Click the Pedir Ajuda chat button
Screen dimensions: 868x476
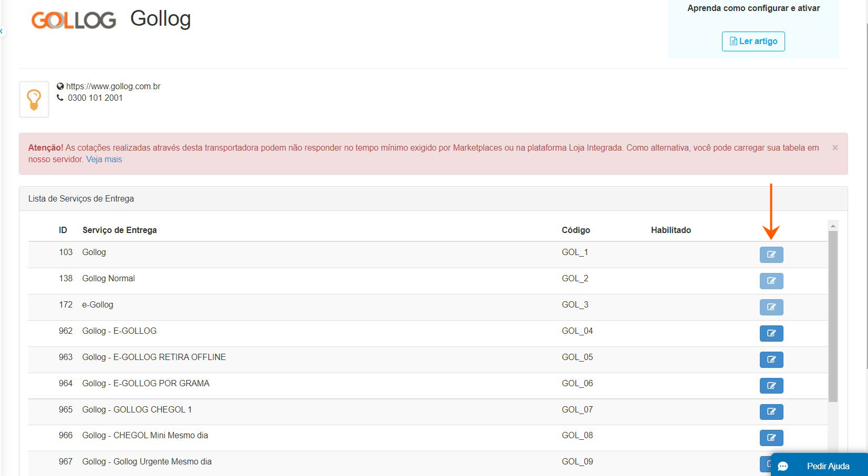819,466
